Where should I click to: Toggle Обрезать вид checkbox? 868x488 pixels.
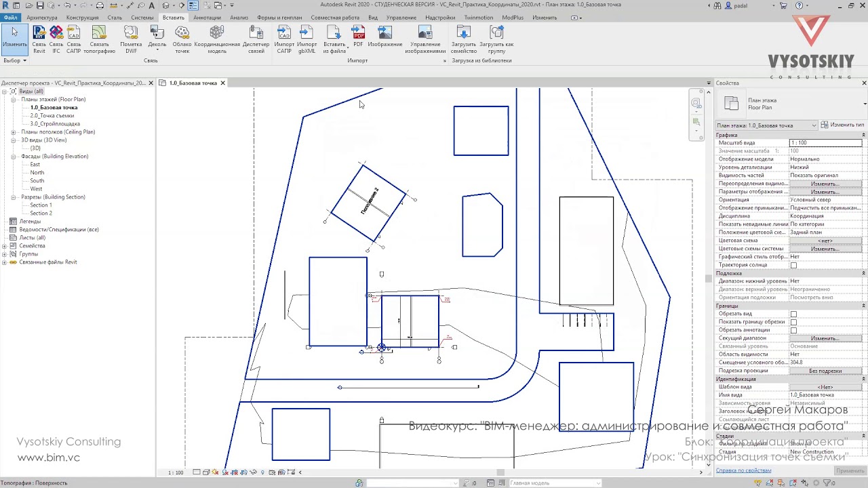tap(793, 314)
